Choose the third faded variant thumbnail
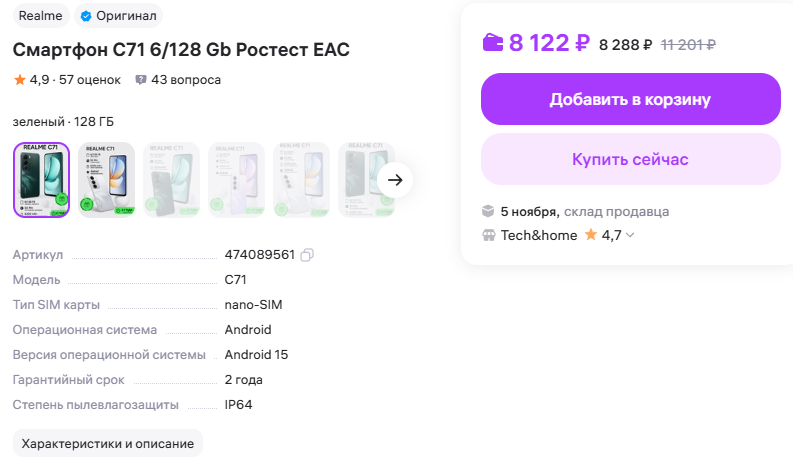This screenshot has height=465, width=793. coord(171,180)
